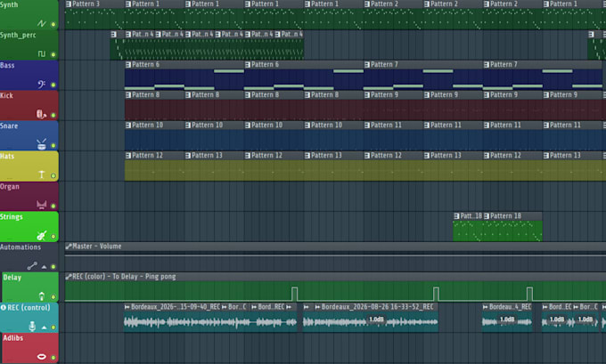Click the lips icon on Adlibs track

41,357
